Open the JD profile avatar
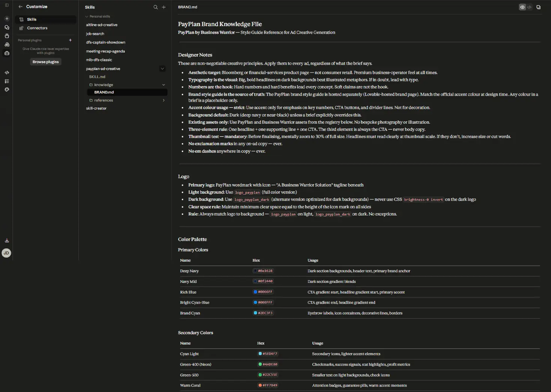 (6, 253)
